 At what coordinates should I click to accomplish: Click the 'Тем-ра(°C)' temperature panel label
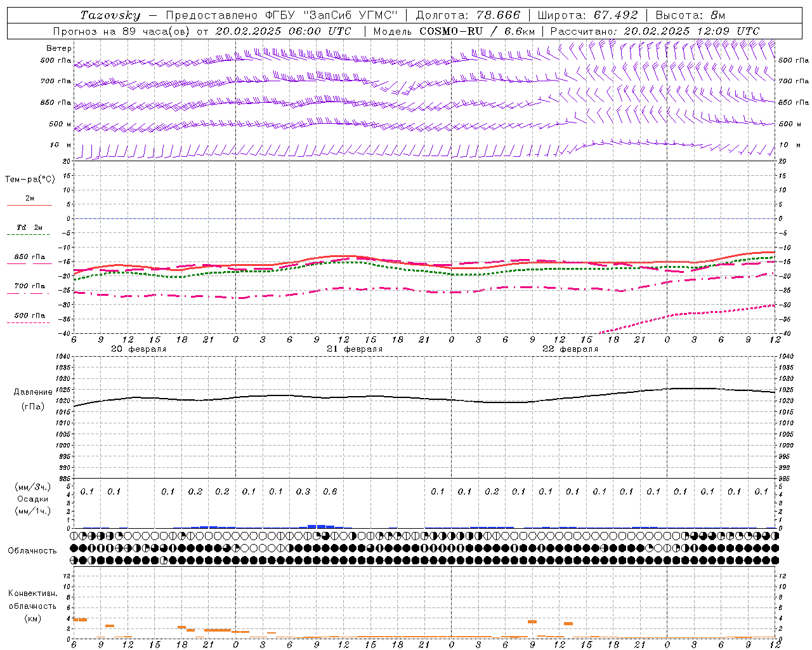(30, 180)
